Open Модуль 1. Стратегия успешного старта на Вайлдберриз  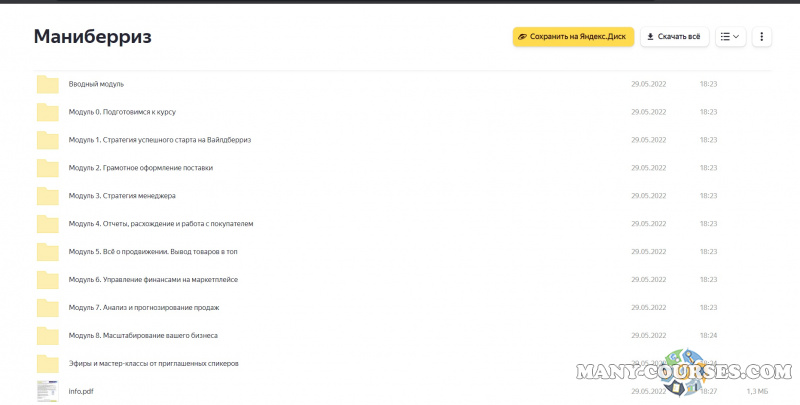(x=159, y=140)
